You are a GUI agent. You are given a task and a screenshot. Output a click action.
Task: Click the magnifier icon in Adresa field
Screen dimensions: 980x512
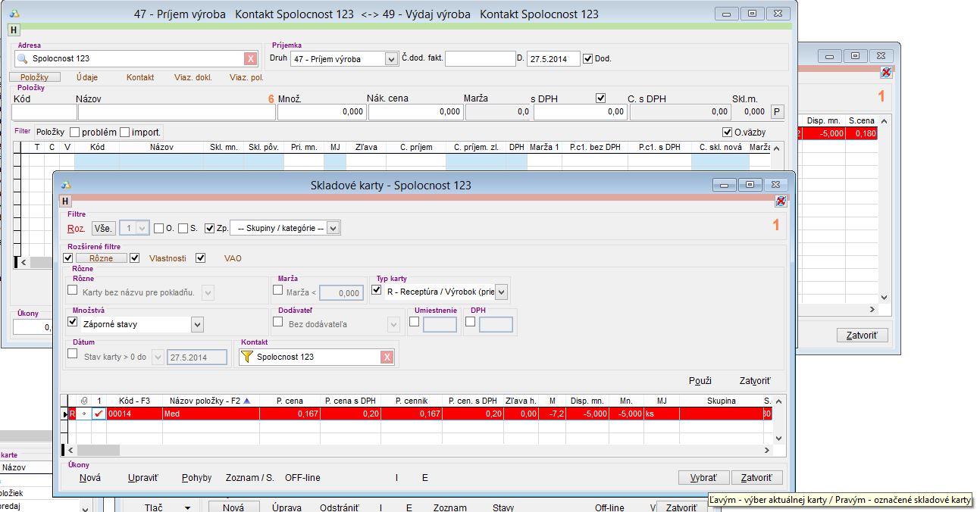22,59
